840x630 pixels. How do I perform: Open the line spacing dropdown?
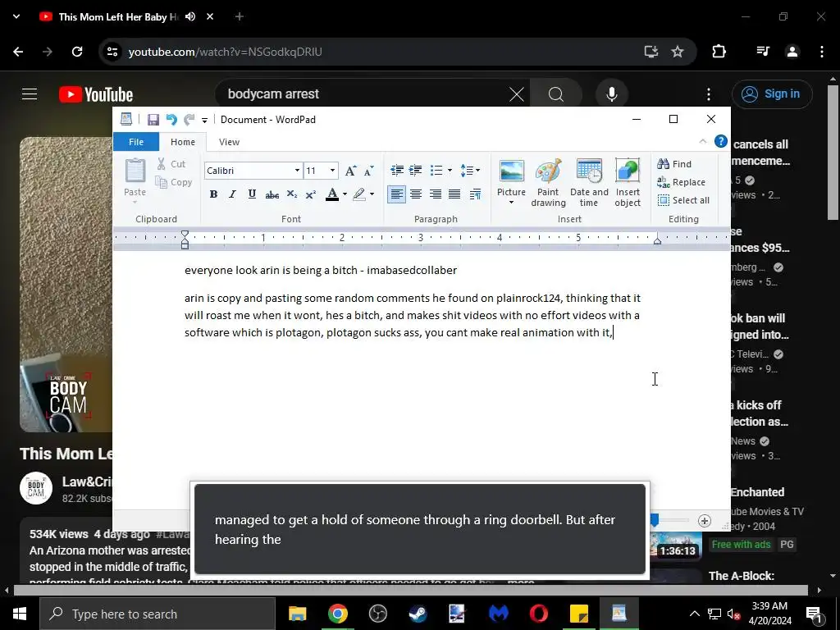470,171
